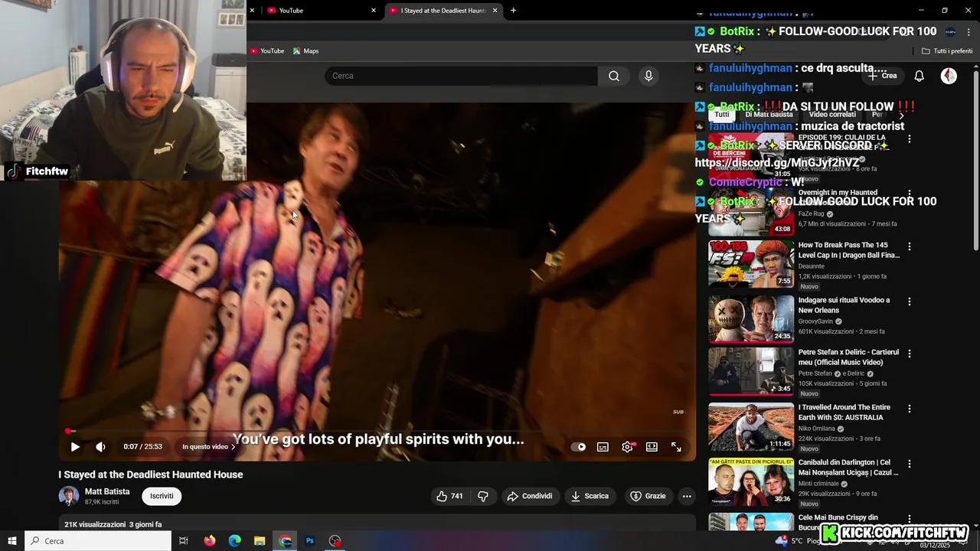
Task: Open 'I Travelled Around The Entire Earth' title
Action: [844, 412]
